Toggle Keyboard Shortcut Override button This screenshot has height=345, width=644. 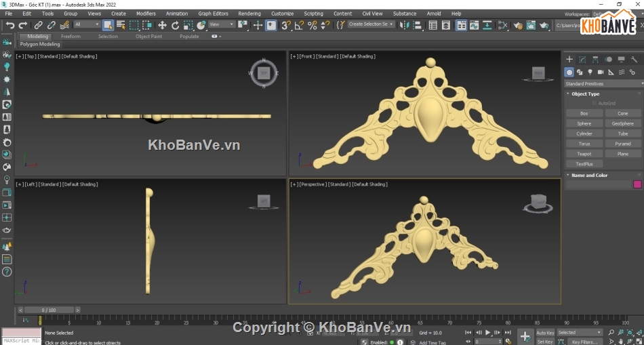pos(271,25)
